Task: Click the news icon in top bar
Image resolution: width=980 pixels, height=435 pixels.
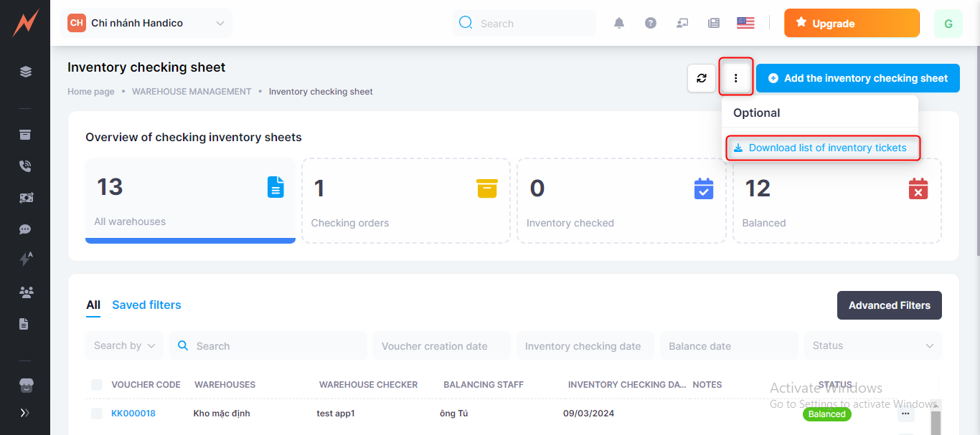Action: (714, 23)
